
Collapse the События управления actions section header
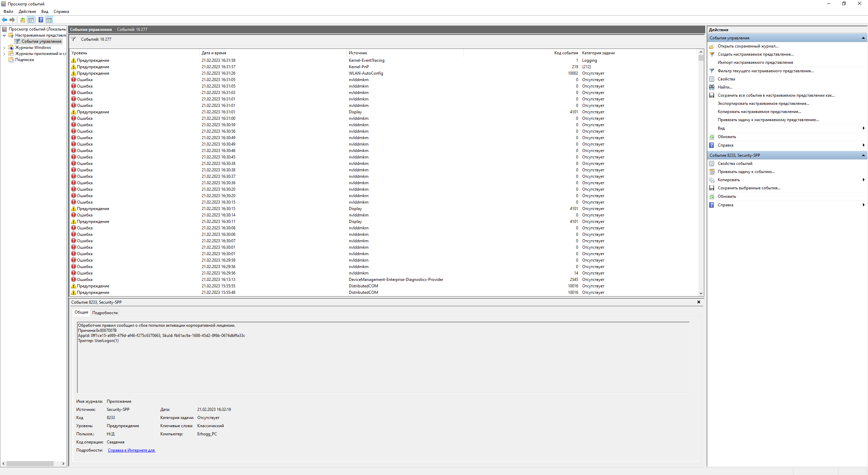863,38
